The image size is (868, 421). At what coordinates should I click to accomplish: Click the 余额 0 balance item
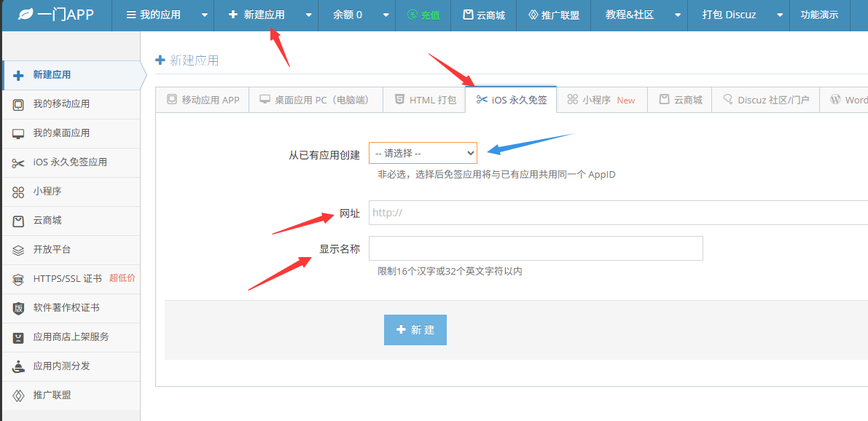click(346, 15)
